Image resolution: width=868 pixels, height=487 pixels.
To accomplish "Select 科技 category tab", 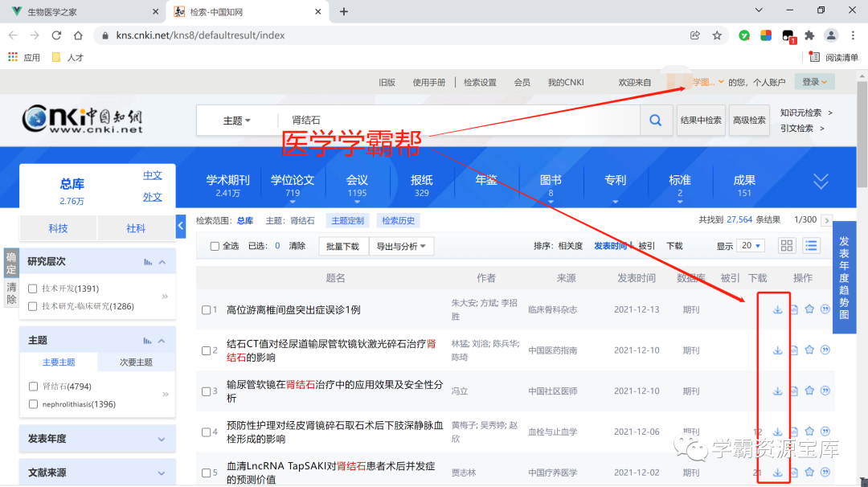I will [x=58, y=228].
